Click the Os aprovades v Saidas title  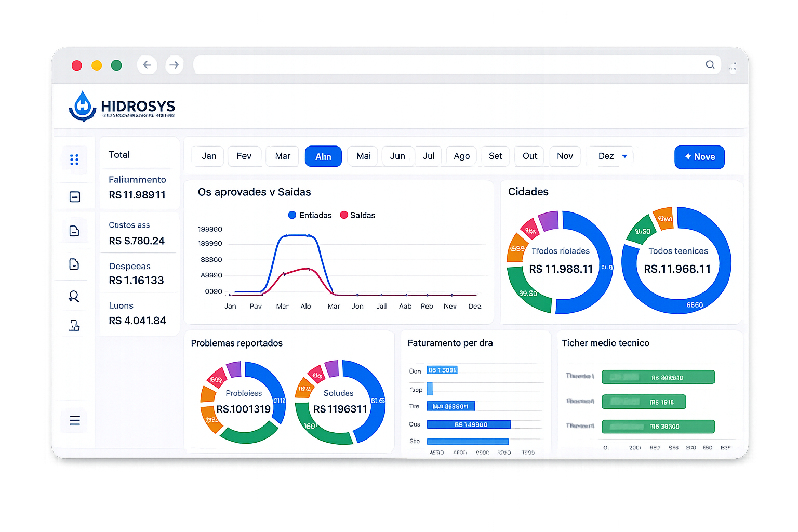pyautogui.click(x=255, y=192)
